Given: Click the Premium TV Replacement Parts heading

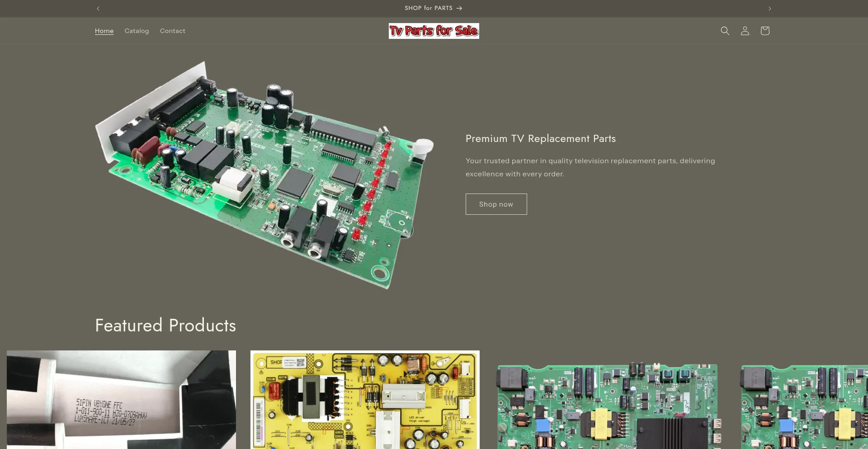Looking at the screenshot, I should pyautogui.click(x=540, y=138).
